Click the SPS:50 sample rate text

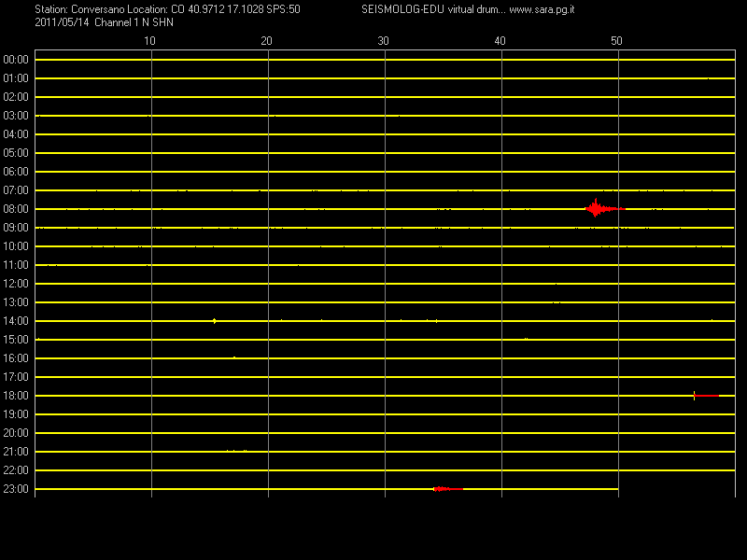tap(284, 9)
